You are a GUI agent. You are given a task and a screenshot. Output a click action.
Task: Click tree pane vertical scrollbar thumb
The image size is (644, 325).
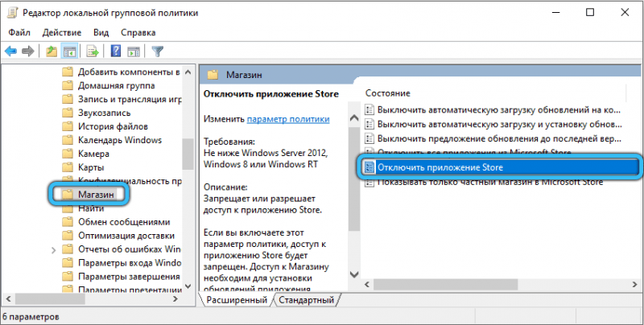tap(188, 154)
